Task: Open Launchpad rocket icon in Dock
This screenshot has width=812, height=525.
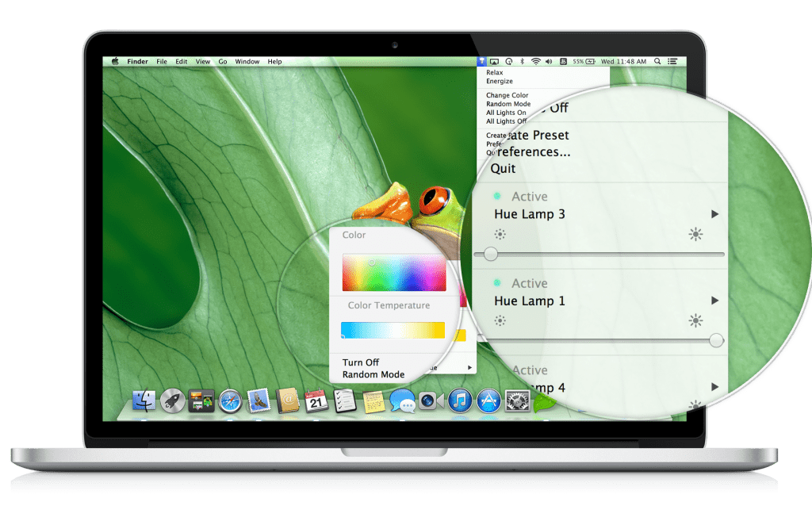Action: pos(172,400)
